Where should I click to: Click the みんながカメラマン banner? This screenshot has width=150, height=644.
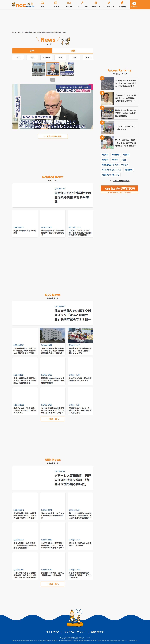tap(119, 190)
